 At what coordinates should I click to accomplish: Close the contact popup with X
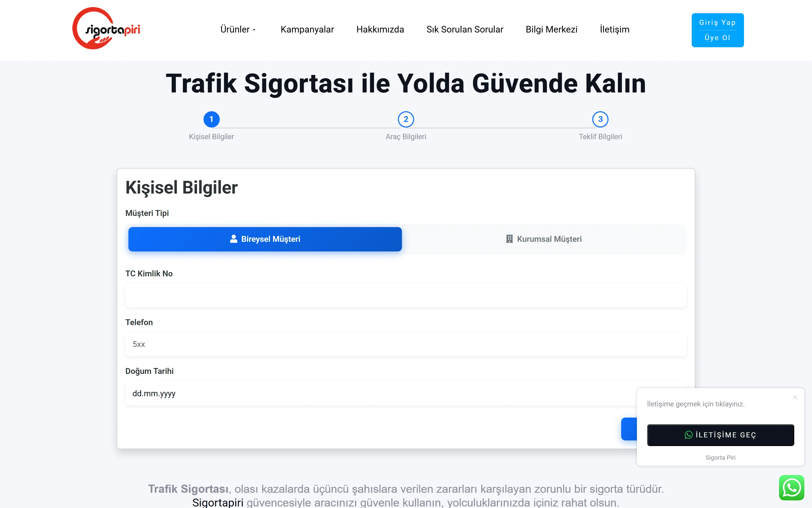(795, 397)
